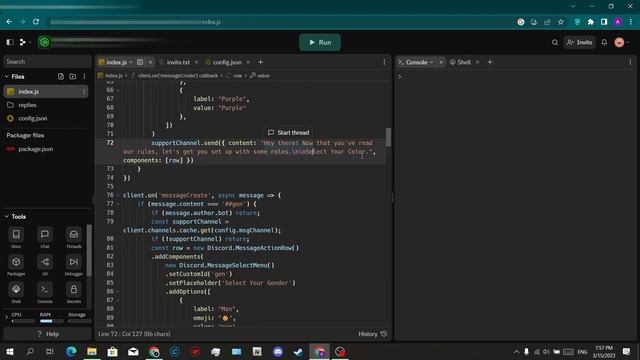The image size is (640, 360).
Task: Open file History in the status bar
Action: [372, 334]
